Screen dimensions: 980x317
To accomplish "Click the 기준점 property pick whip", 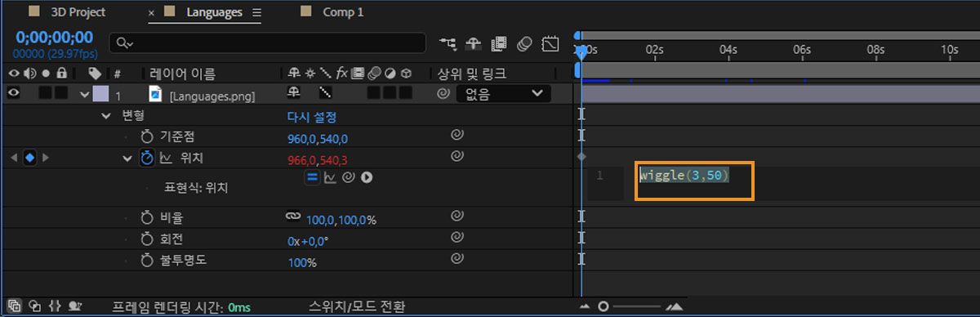I will tap(457, 136).
